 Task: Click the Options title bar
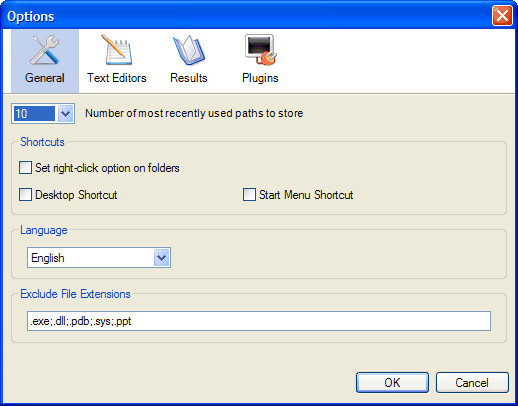247,15
